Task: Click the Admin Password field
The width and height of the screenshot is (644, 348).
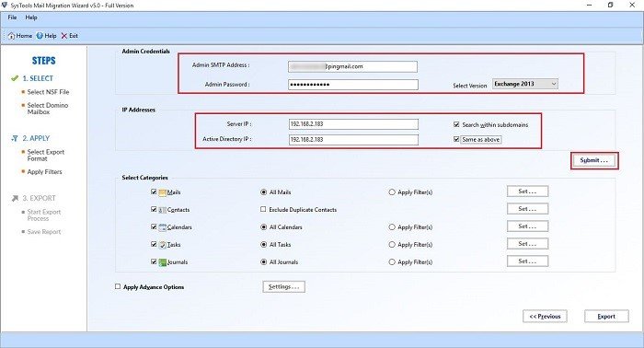Action: (x=353, y=85)
